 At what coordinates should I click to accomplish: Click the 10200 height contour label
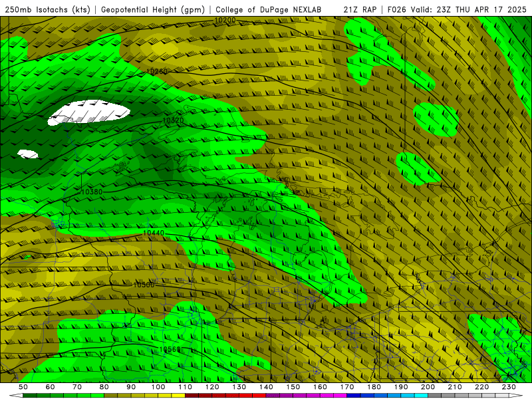(x=225, y=21)
